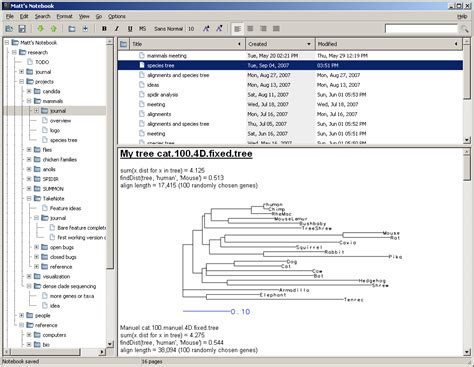Click the green down arrow toolbar icon
This screenshot has width=474, height=367.
click(40, 29)
